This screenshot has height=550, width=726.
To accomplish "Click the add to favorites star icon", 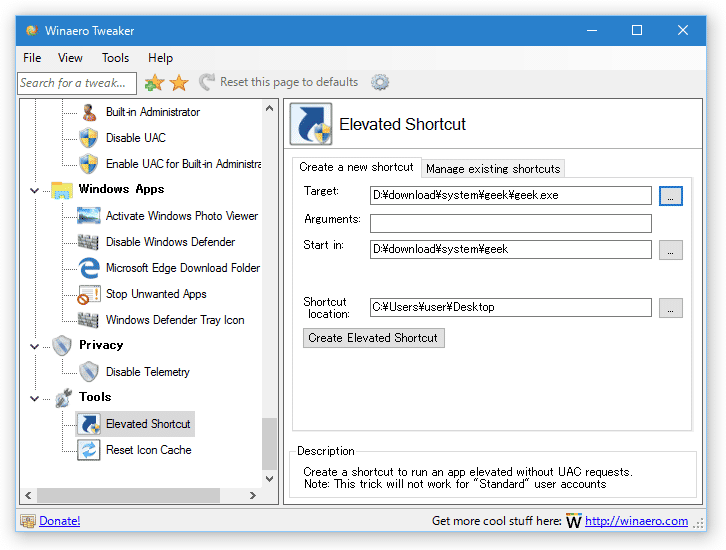I will (154, 82).
